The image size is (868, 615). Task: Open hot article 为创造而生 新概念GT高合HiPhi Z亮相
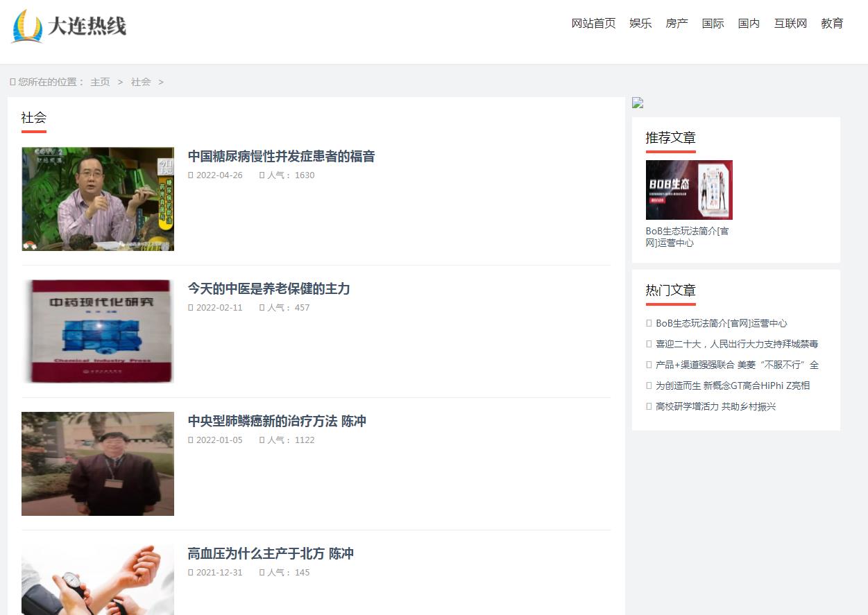point(733,386)
